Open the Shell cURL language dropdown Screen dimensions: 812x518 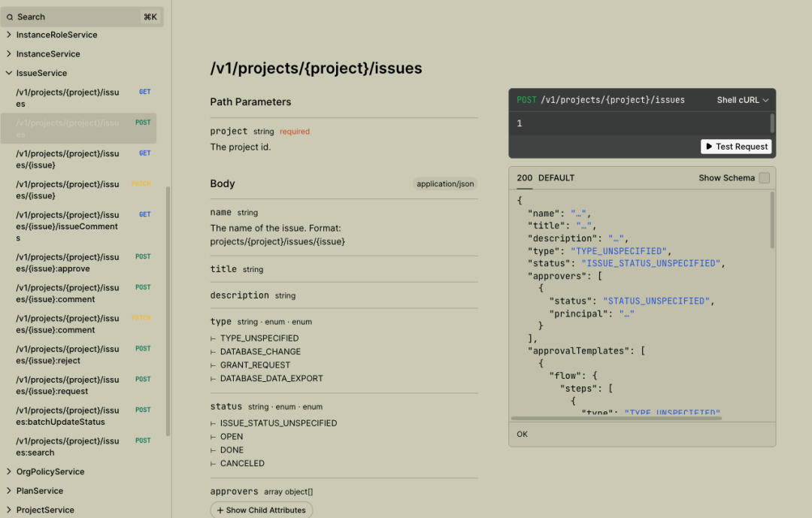tap(742, 99)
